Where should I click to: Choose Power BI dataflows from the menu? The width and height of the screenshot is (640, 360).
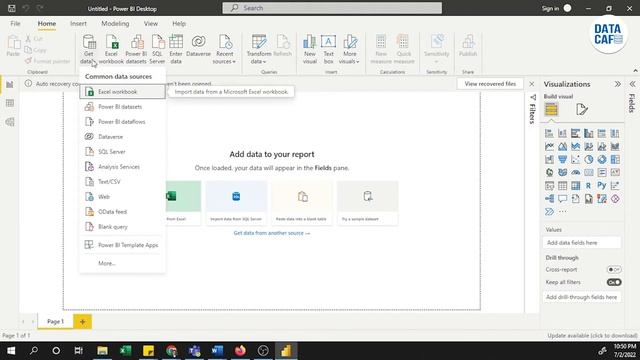pos(122,122)
